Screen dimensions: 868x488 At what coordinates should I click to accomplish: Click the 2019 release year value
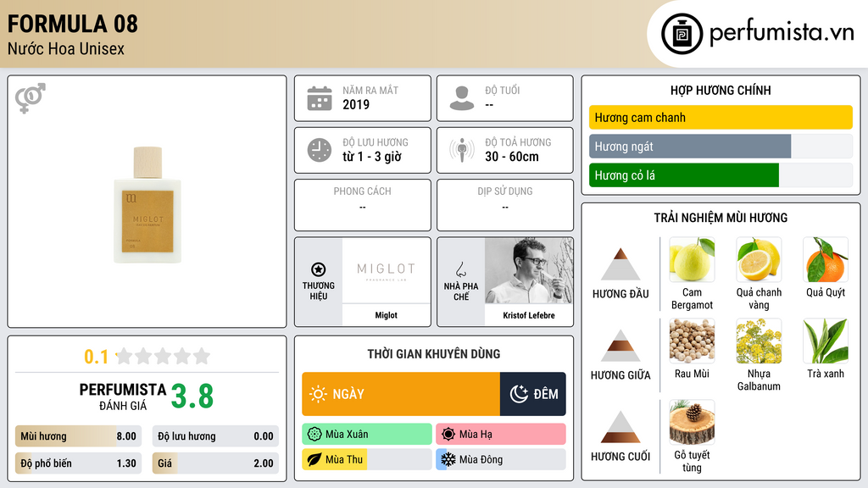(x=356, y=104)
